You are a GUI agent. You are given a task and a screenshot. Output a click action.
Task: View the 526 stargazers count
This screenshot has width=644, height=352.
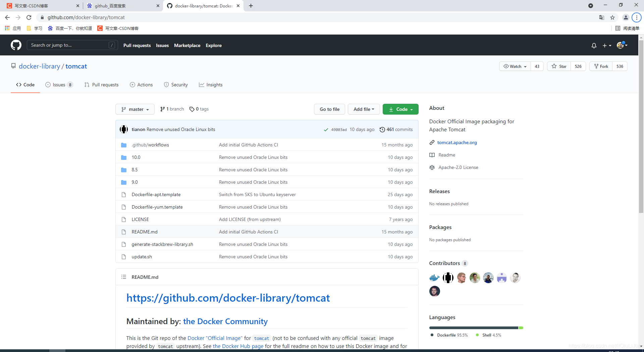[x=578, y=66]
